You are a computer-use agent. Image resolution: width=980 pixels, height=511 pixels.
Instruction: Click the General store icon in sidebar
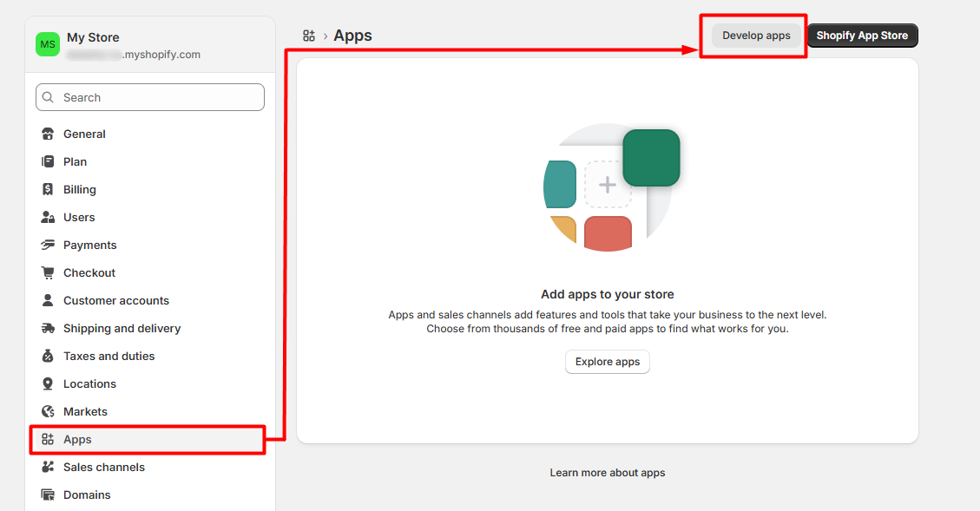click(x=48, y=134)
